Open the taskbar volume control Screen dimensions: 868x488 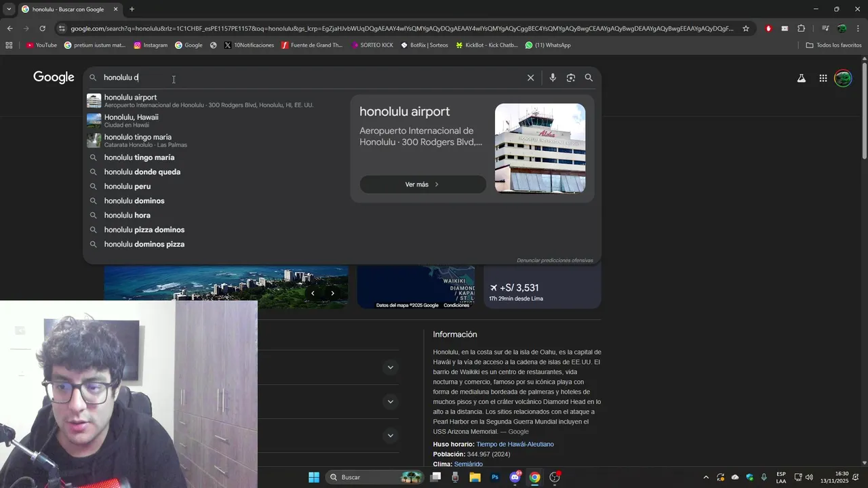tap(809, 477)
